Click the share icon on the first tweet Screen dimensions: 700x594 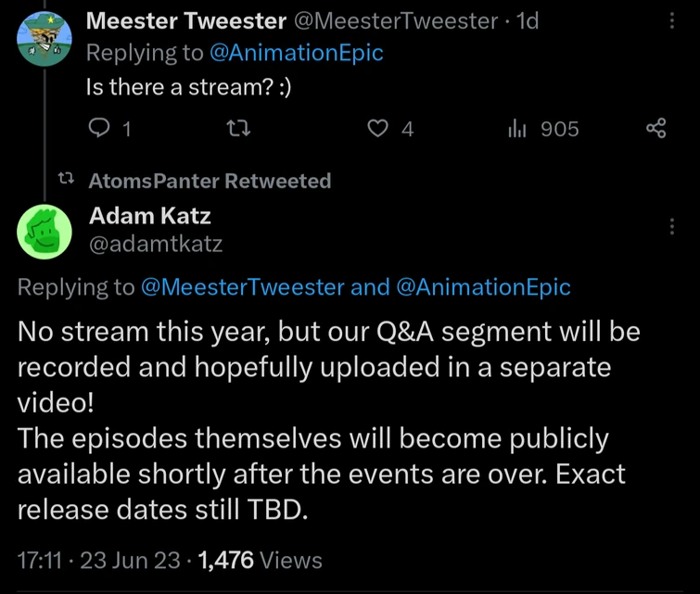tap(655, 130)
